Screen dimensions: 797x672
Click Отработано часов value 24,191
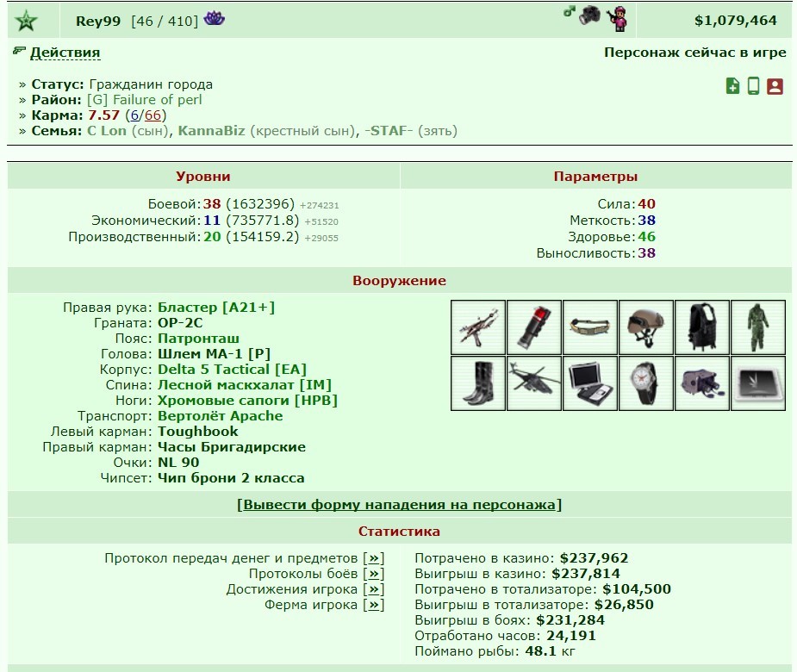(570, 636)
